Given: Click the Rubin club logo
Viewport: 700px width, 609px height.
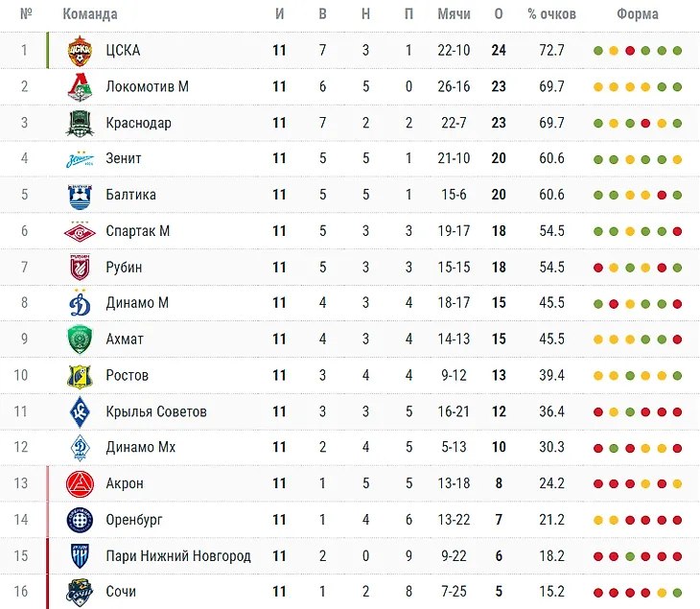Looking at the screenshot, I should pos(80,267).
